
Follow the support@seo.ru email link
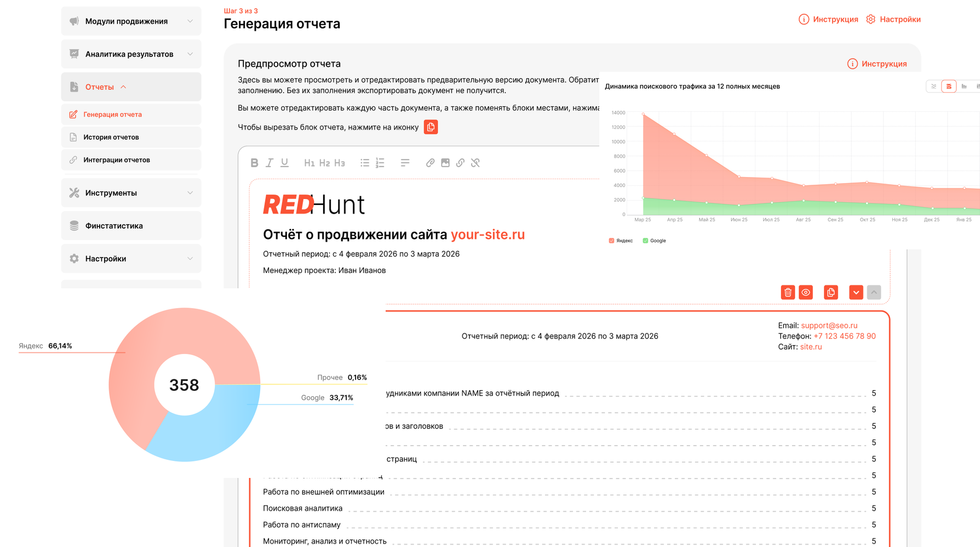point(829,326)
